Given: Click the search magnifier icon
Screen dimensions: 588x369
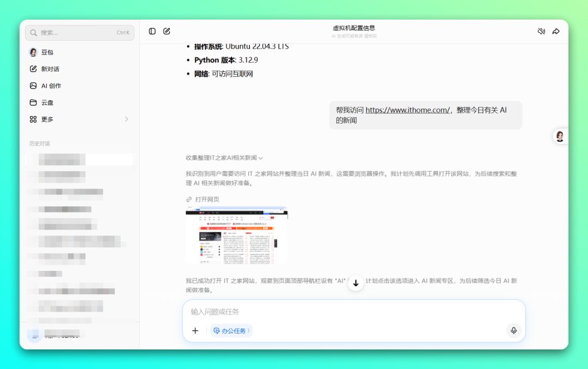Looking at the screenshot, I should [33, 33].
